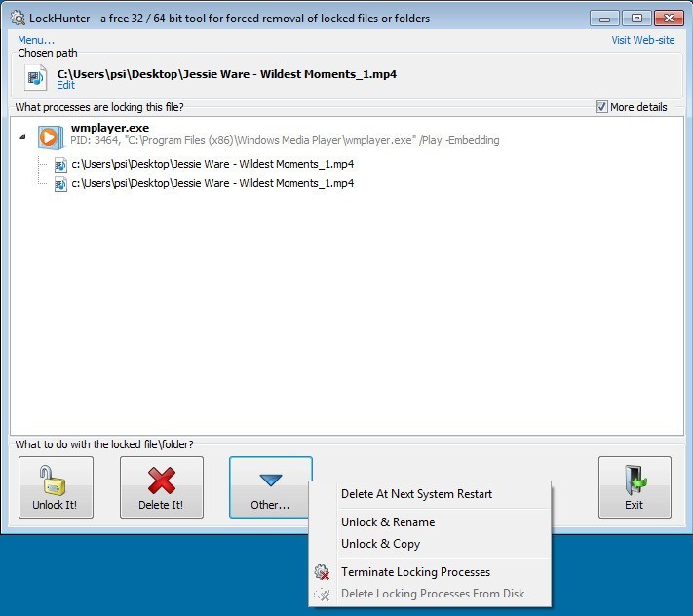Screen dimensions: 693x616
Task: Open the Other... actions dropdown
Action: pos(271,487)
